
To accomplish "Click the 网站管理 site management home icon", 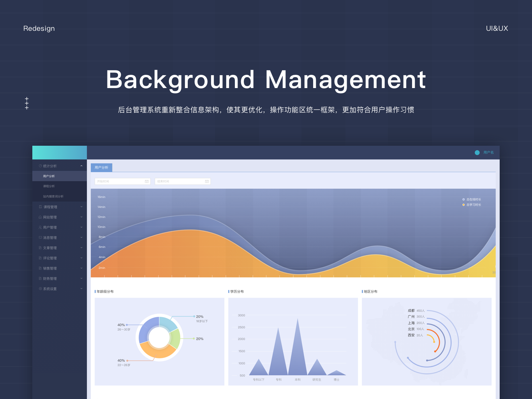I will click(40, 217).
